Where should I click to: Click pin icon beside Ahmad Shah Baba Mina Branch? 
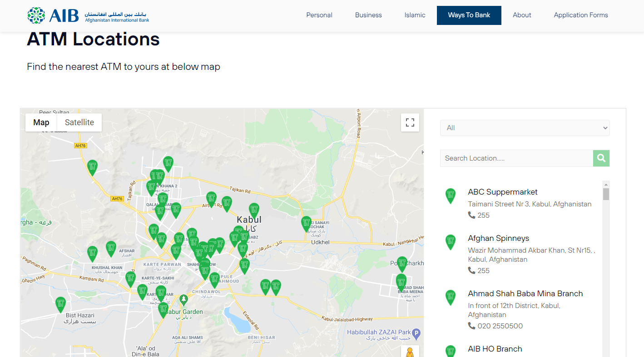coord(451,298)
